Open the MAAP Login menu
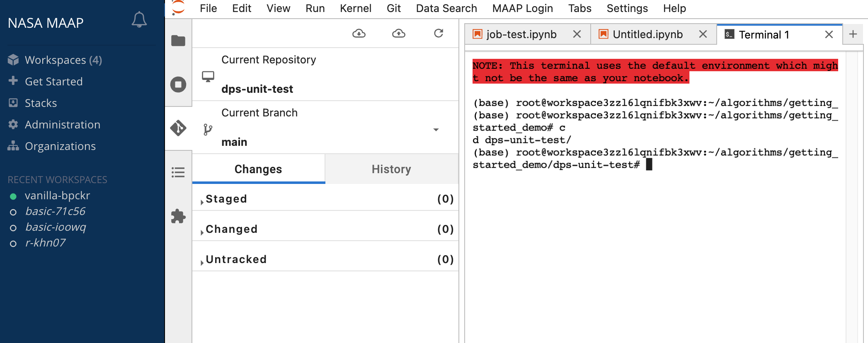The width and height of the screenshot is (868, 343). pyautogui.click(x=522, y=8)
